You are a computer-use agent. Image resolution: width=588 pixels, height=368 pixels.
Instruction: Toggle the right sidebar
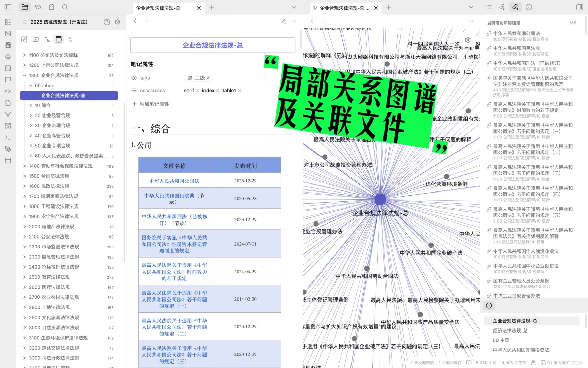click(x=579, y=7)
